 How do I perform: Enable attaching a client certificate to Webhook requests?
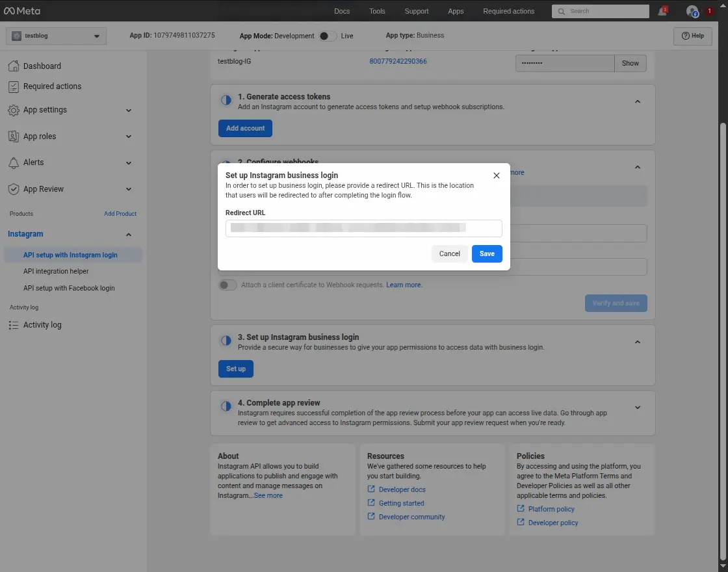click(227, 285)
